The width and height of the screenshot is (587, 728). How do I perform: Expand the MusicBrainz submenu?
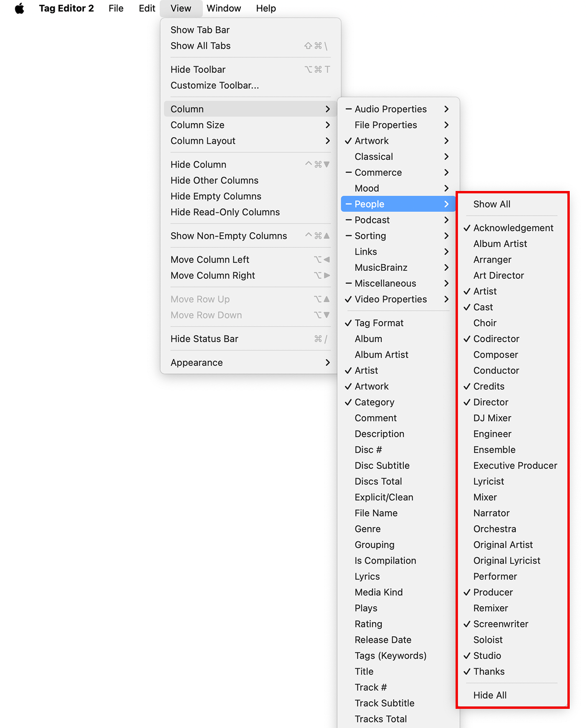coord(398,267)
